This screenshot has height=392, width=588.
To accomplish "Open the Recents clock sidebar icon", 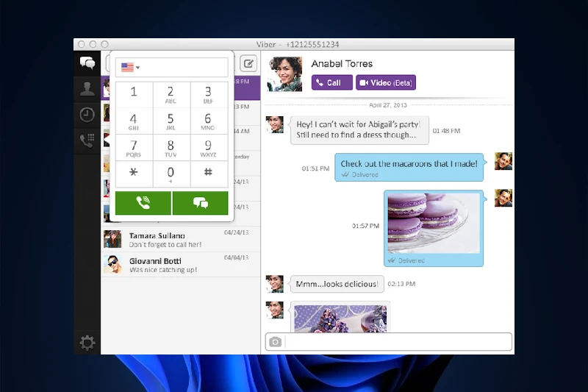I will click(87, 115).
